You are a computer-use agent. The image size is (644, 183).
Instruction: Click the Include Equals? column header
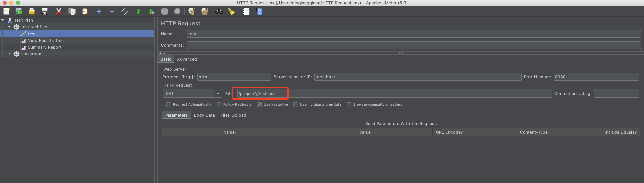coord(620,132)
